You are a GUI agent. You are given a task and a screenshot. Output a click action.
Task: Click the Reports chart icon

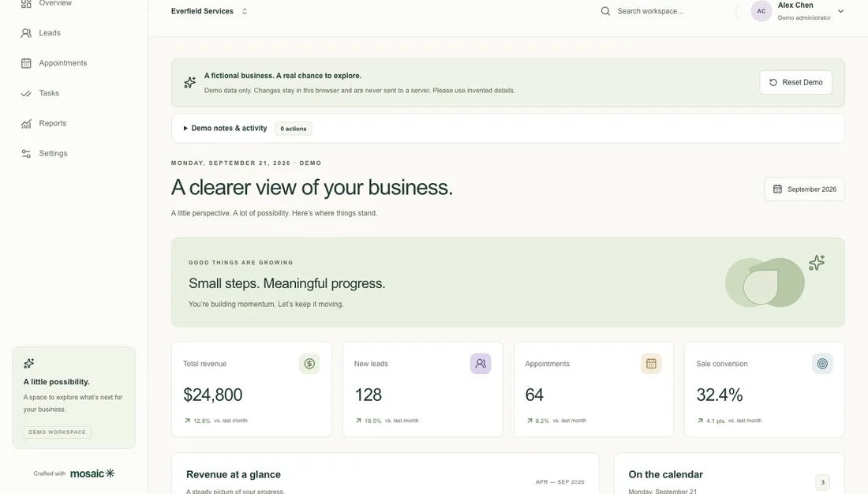pyautogui.click(x=26, y=123)
